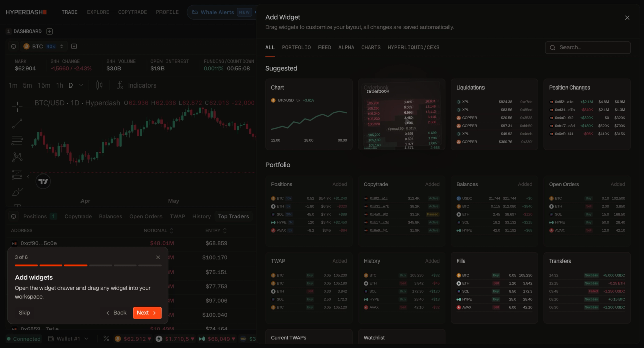
Task: Click the TradingView logo on the chart
Action: pyautogui.click(x=43, y=182)
